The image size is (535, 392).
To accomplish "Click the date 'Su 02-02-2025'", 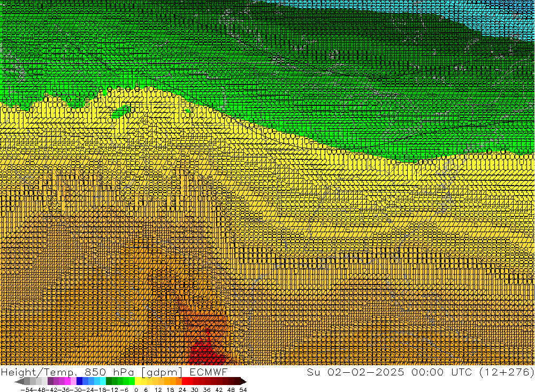I will (355, 372).
